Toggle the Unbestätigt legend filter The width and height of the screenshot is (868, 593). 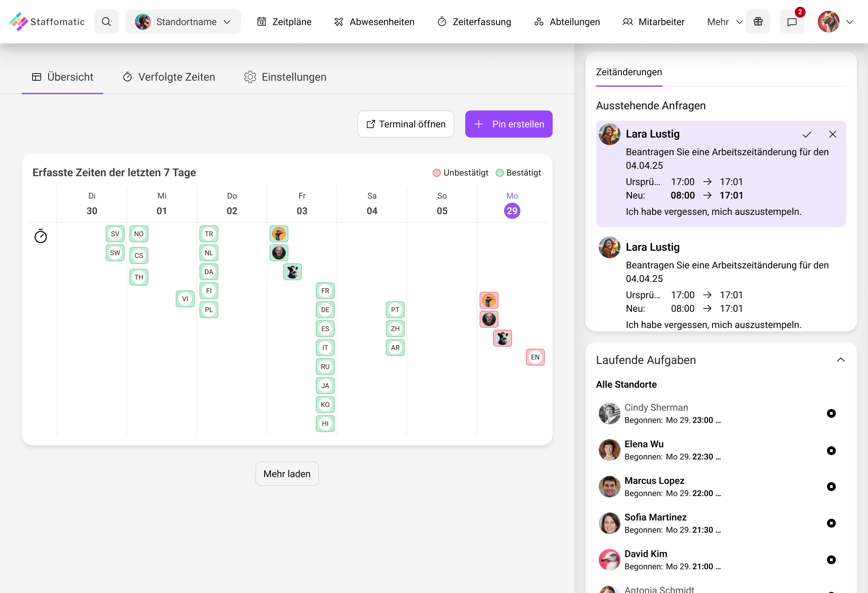[x=460, y=172]
